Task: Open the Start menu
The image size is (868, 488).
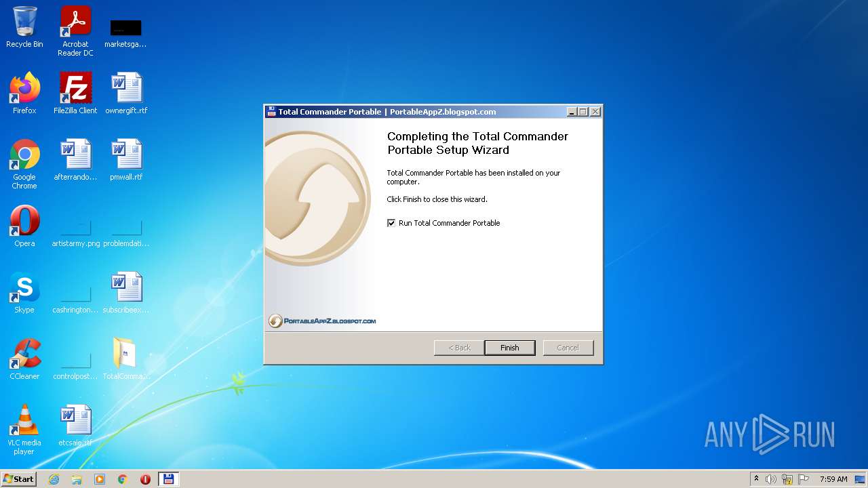Action: [x=19, y=479]
